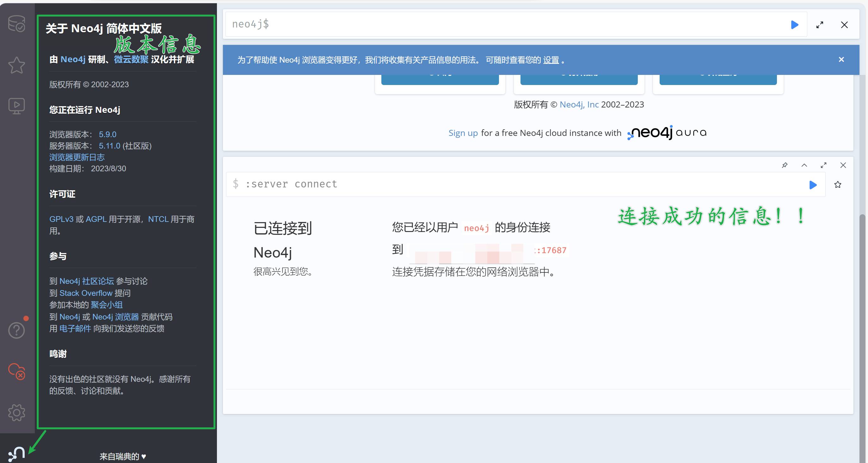Image resolution: width=868 pixels, height=463 pixels.
Task: Fullscreen the :server connect frame
Action: (823, 165)
